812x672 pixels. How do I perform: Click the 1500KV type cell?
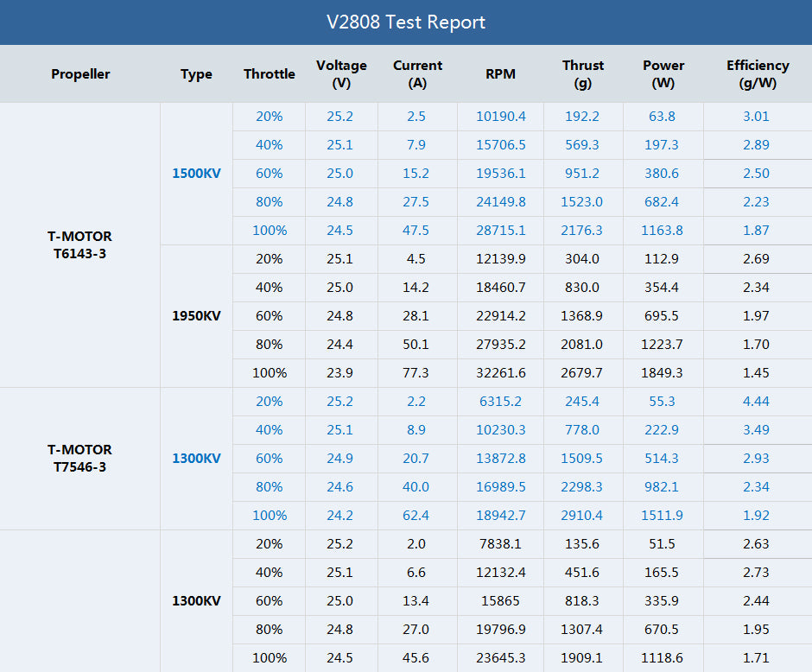(x=196, y=174)
